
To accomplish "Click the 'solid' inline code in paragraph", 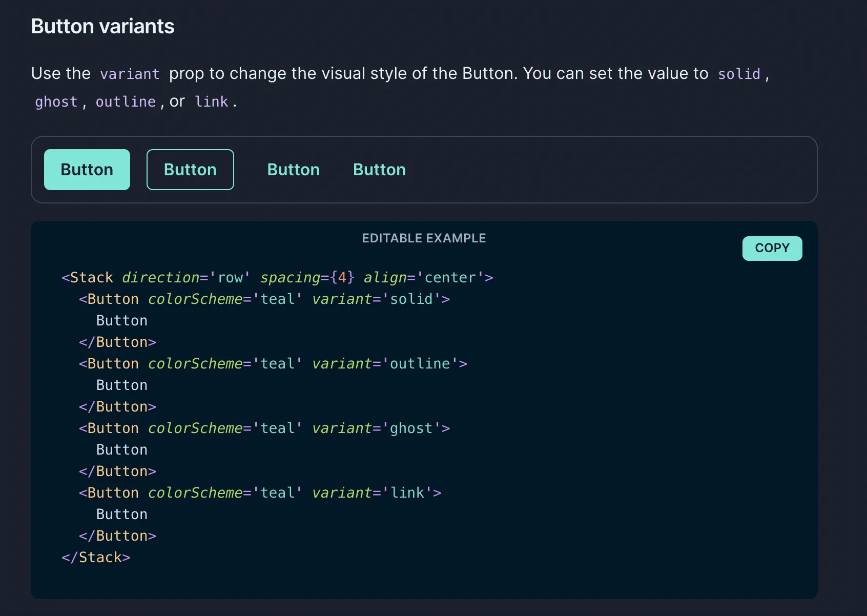I will click(x=739, y=74).
